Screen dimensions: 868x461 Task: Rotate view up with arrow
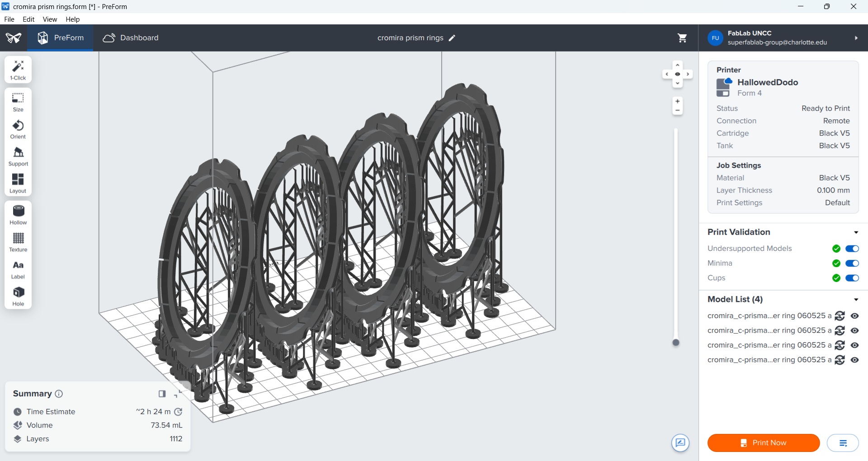677,65
